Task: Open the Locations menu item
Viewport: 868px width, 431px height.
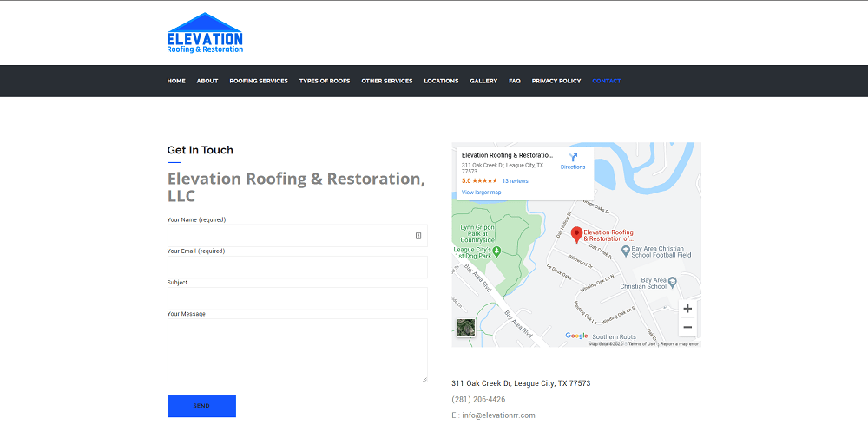Action: [441, 81]
